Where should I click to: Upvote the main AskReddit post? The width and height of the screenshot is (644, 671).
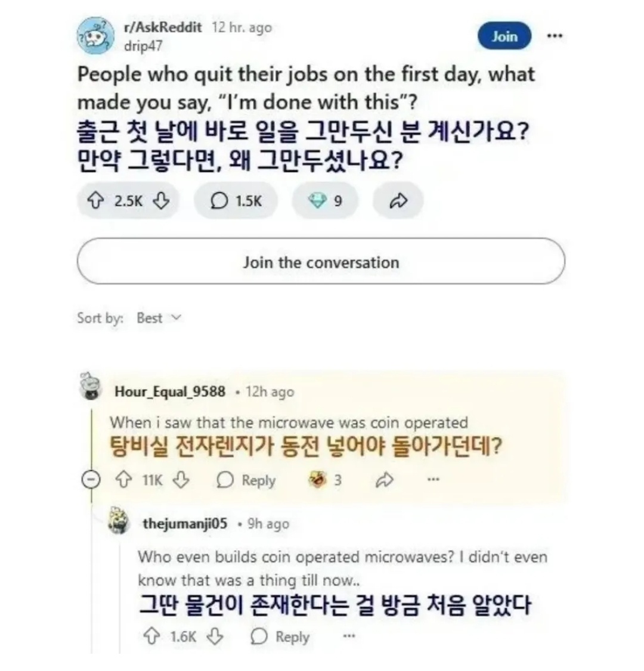[x=96, y=201]
